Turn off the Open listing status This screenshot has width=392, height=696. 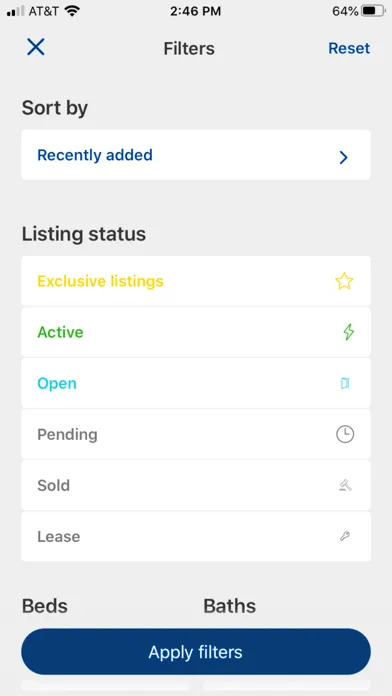[x=196, y=384]
